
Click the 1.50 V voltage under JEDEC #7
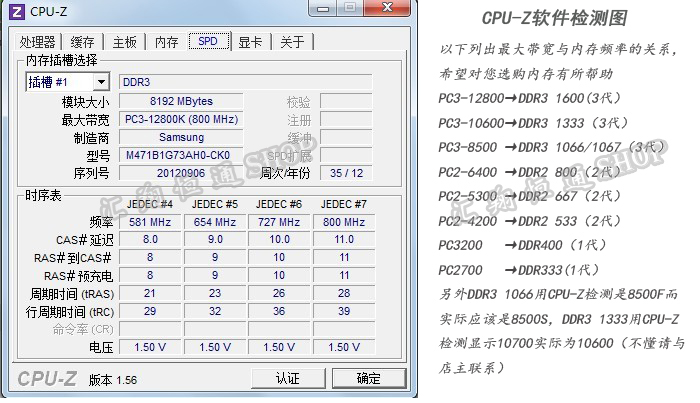click(x=344, y=347)
